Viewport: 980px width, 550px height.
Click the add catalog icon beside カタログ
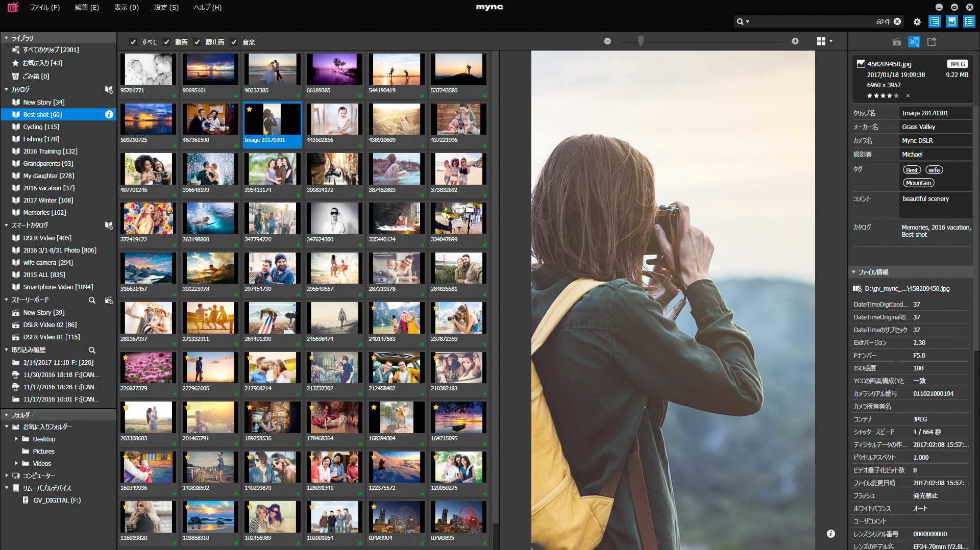109,90
